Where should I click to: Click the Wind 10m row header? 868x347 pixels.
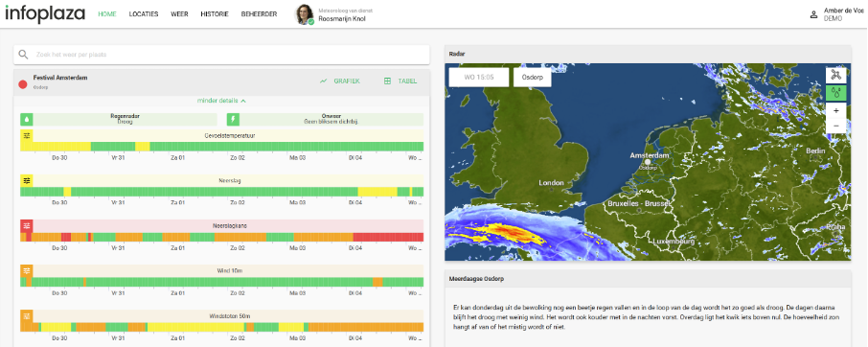tap(228, 270)
